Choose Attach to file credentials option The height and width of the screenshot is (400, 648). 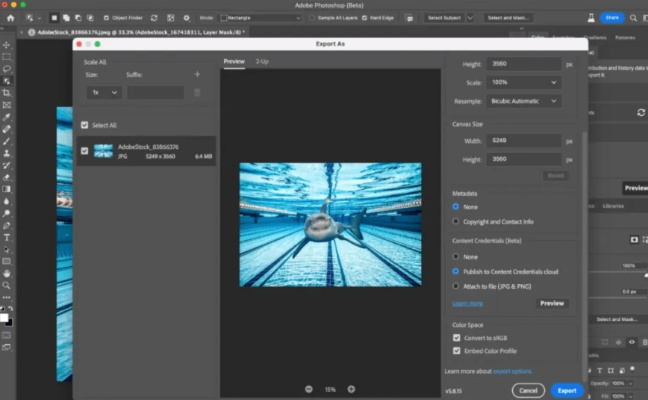coord(457,286)
